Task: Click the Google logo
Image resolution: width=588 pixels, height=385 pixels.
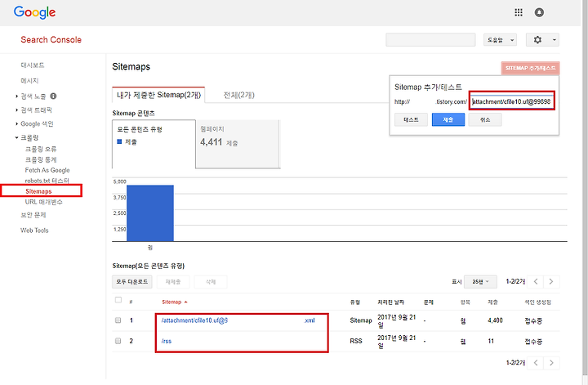Action: click(x=34, y=12)
